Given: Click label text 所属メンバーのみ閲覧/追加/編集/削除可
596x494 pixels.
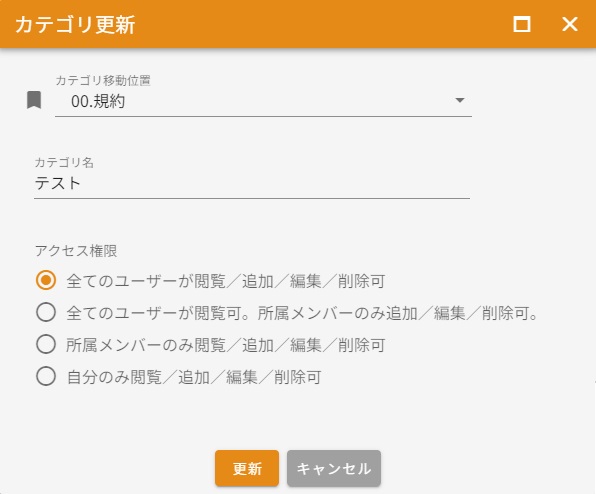Looking at the screenshot, I should tap(226, 345).
